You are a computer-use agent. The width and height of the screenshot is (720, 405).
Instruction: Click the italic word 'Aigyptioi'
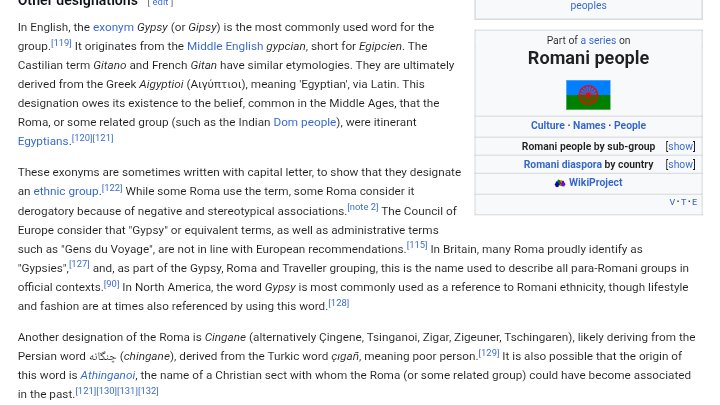161,84
